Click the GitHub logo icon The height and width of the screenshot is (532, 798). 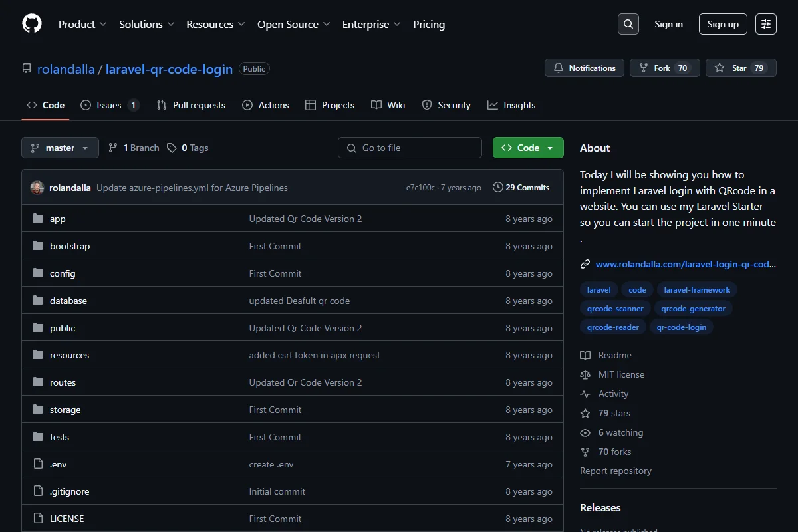click(x=32, y=24)
